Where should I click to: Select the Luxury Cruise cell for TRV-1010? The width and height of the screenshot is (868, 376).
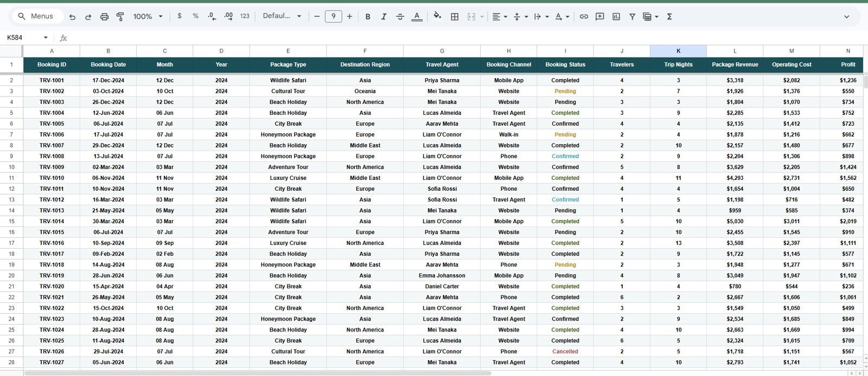[288, 178]
